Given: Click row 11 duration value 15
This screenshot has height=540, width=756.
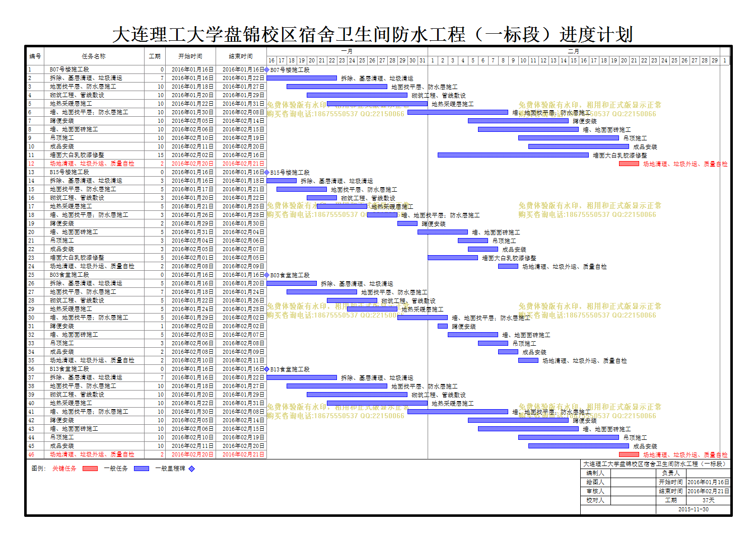Looking at the screenshot, I should 161,155.
